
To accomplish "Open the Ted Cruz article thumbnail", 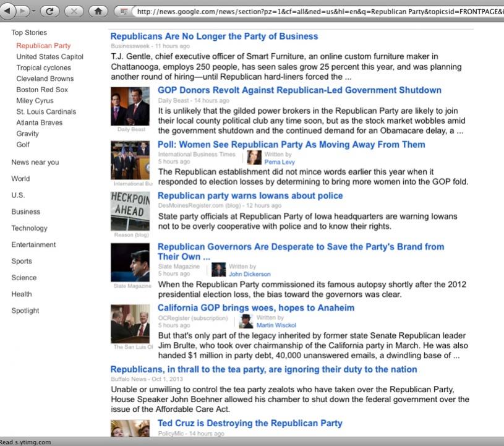I will 130,428.
